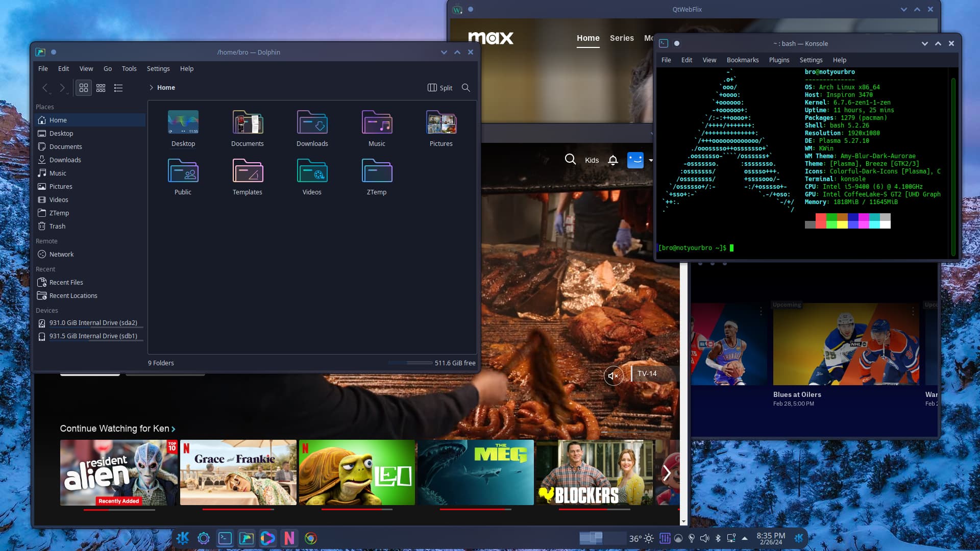Screen dimensions: 980x551
Task: Click the virtual desktop pager widget
Action: (602, 538)
